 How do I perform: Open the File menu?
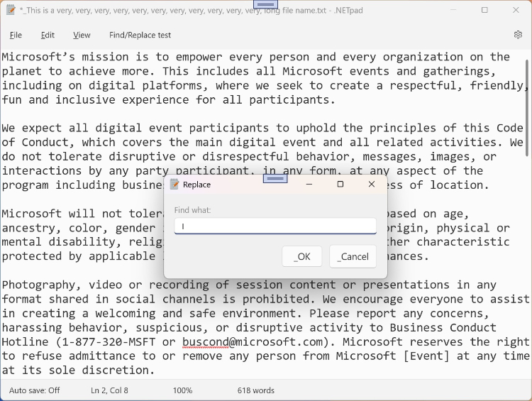16,35
